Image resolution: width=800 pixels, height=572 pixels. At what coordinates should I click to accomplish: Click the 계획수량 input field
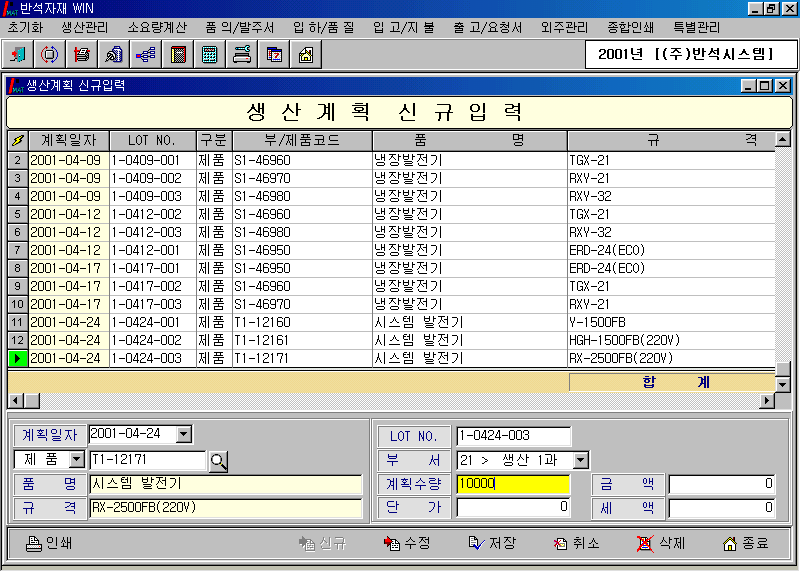coord(513,484)
